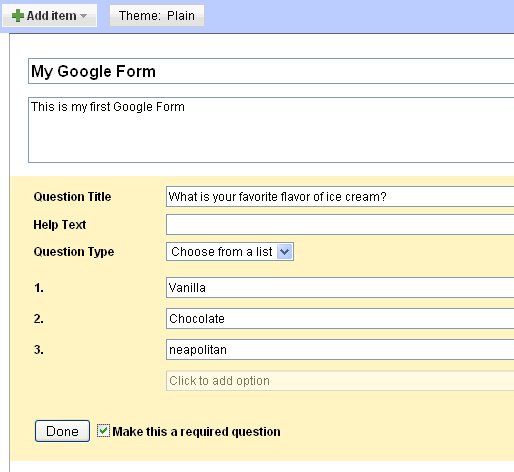Click the empty Help Text field
The width and height of the screenshot is (514, 472).
pyautogui.click(x=340, y=225)
